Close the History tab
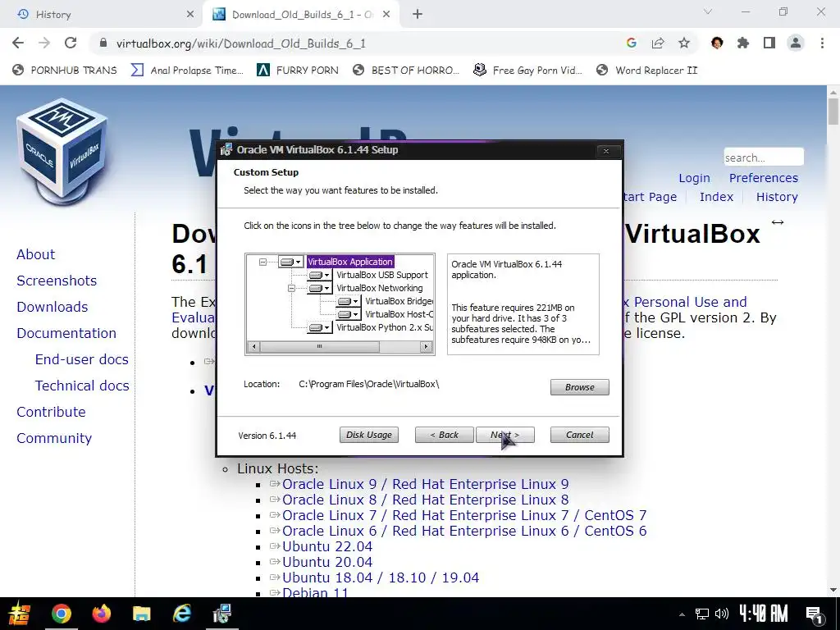The height and width of the screenshot is (630, 840). tap(190, 15)
